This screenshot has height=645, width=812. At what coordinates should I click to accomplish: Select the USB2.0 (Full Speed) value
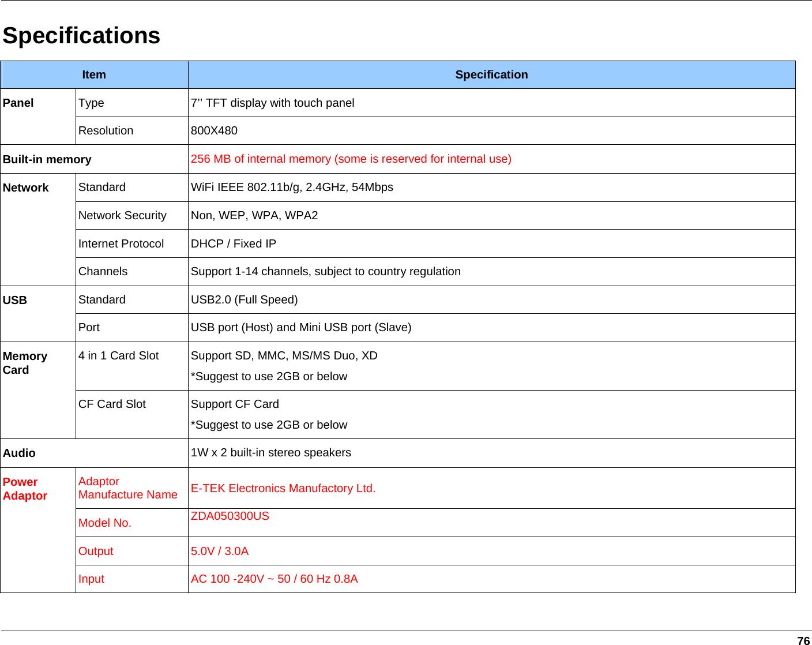[x=245, y=299]
